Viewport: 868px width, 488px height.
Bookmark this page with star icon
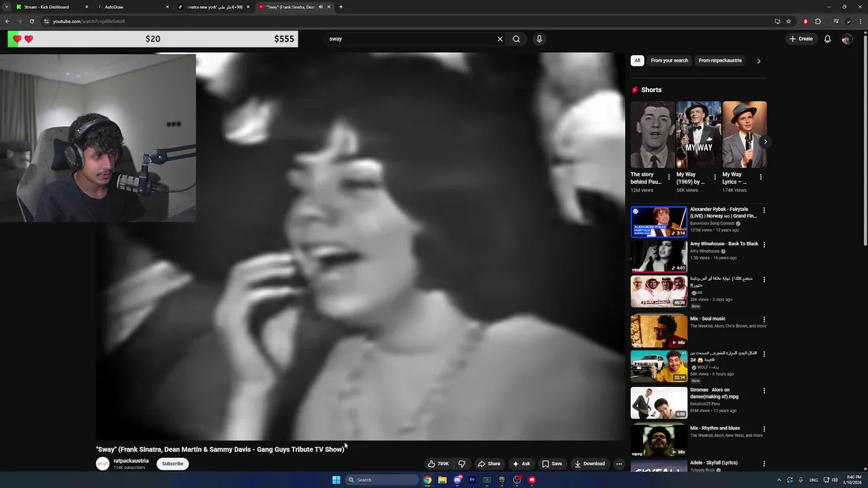pyautogui.click(x=789, y=21)
